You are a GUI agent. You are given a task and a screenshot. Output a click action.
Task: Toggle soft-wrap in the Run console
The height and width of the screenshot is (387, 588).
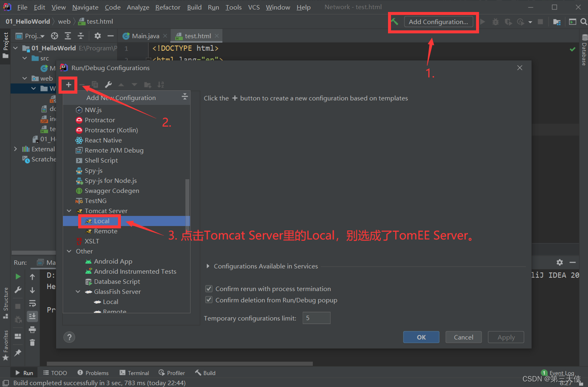pyautogui.click(x=32, y=303)
